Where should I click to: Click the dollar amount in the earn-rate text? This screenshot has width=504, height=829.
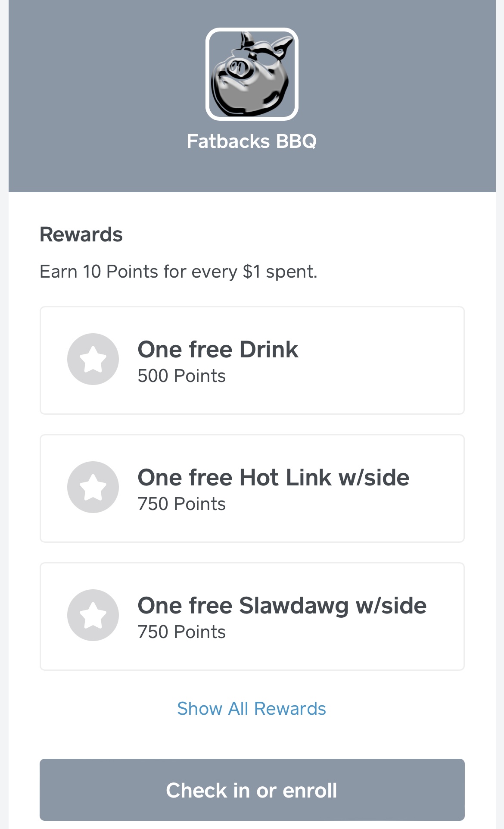point(252,272)
